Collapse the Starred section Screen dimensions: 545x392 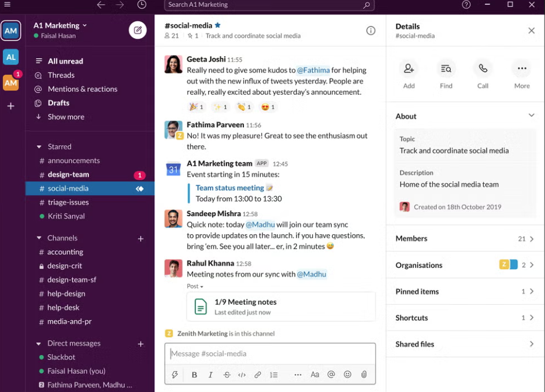pos(39,147)
